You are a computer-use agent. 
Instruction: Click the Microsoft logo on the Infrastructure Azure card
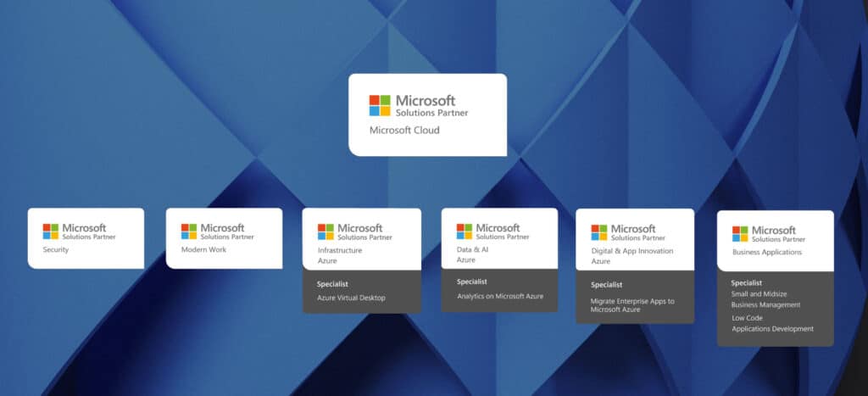tap(325, 231)
